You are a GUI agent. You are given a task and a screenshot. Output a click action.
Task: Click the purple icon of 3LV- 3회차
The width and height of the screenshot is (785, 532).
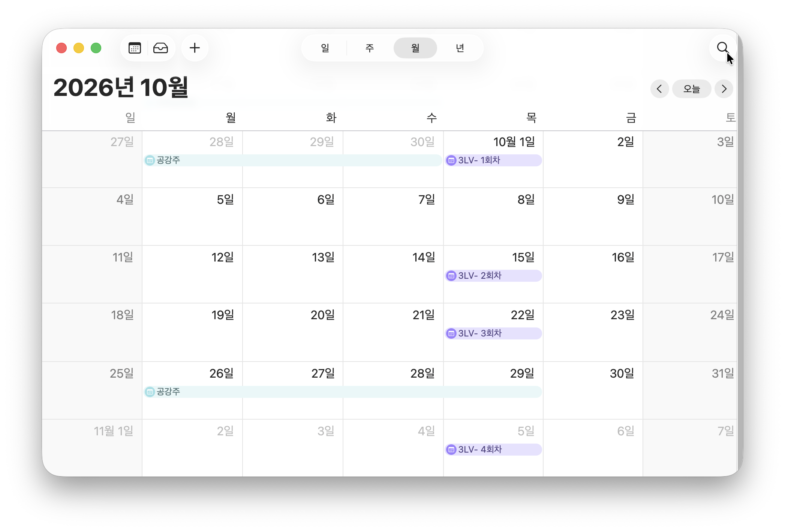[x=451, y=333]
